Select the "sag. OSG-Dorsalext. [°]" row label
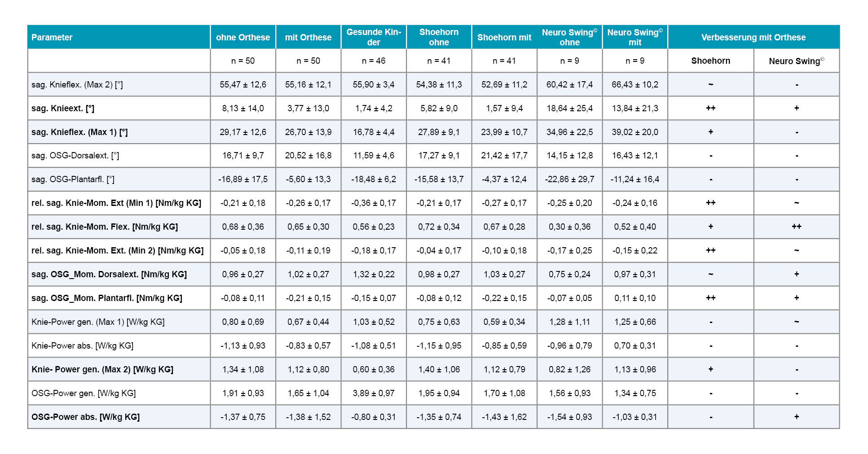 pyautogui.click(x=75, y=156)
